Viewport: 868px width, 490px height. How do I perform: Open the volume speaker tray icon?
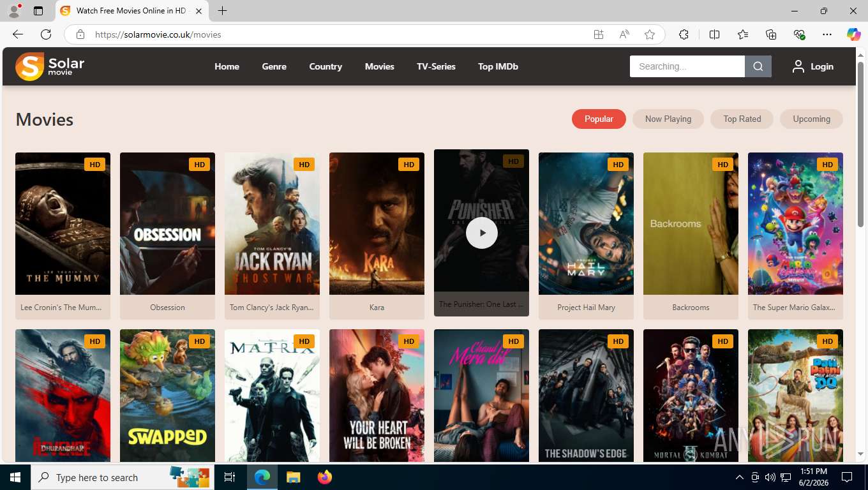coord(770,477)
